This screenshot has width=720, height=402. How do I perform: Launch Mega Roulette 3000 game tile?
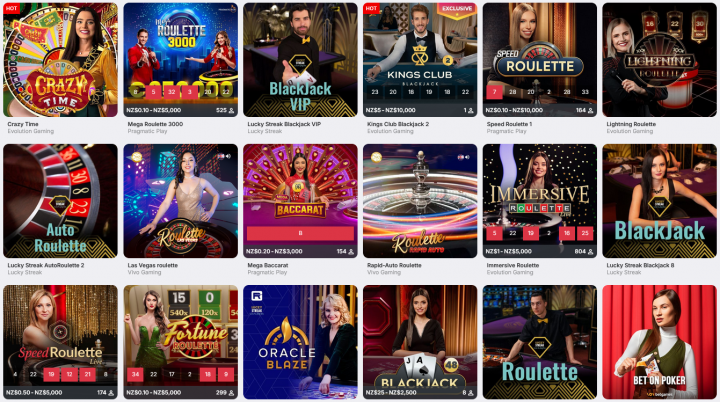180,60
